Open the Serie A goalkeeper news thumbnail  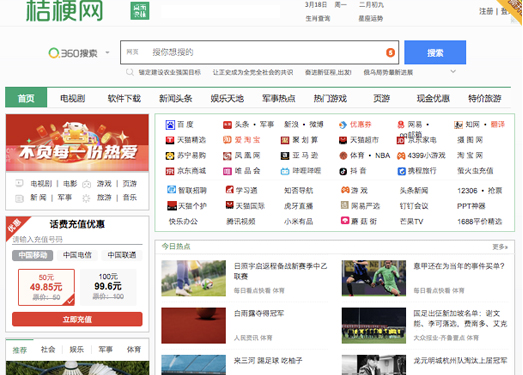(x=374, y=278)
